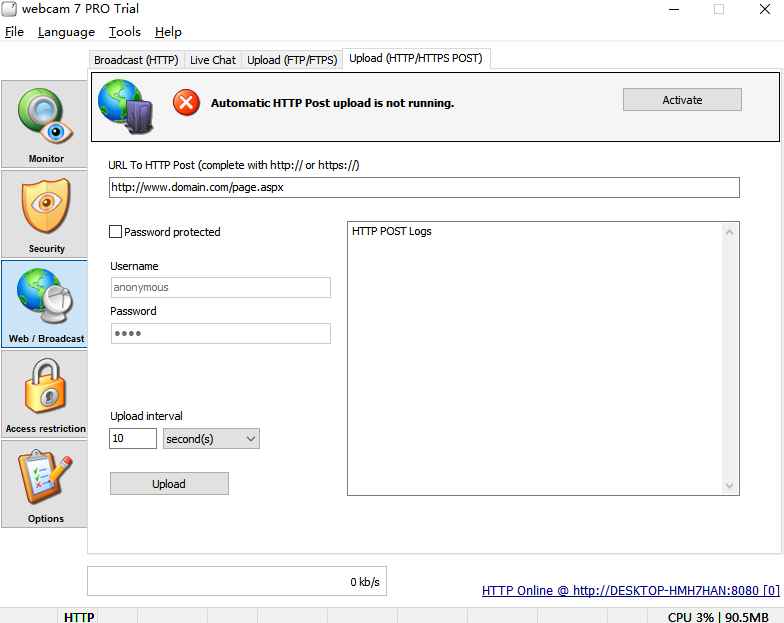Image resolution: width=784 pixels, height=623 pixels.
Task: Select the Web / Broadcast section
Action: (x=44, y=304)
